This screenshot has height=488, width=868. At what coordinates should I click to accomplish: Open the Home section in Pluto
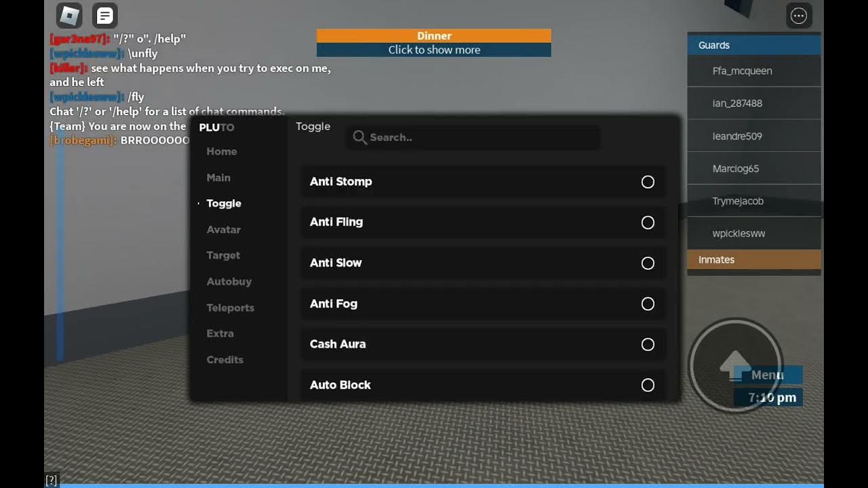point(222,151)
